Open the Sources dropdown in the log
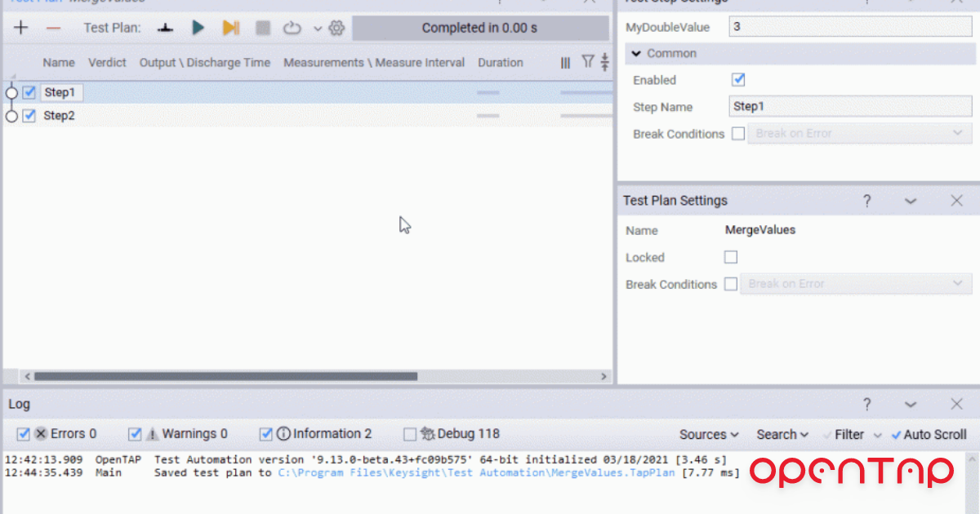 [x=708, y=434]
